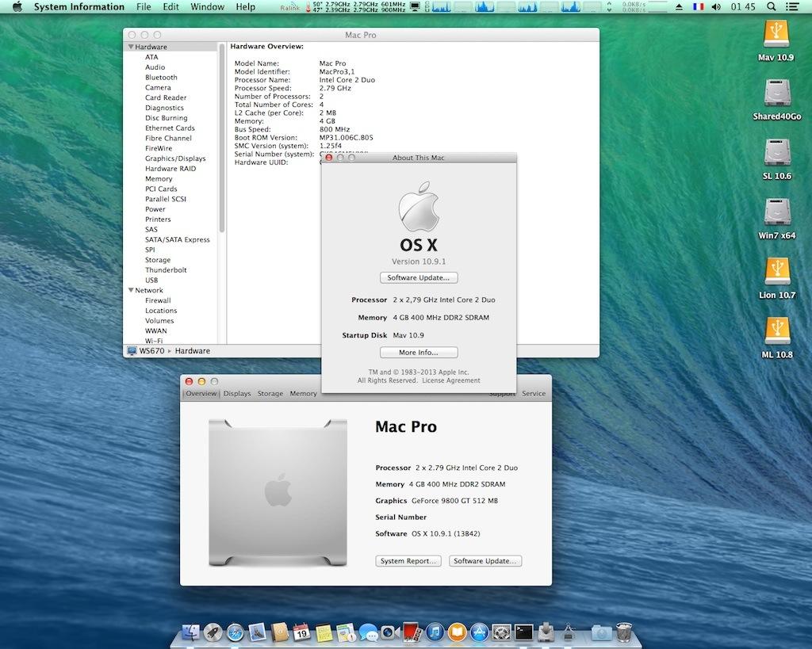Open the Trash in the dock
The width and height of the screenshot is (812, 649).
click(624, 632)
